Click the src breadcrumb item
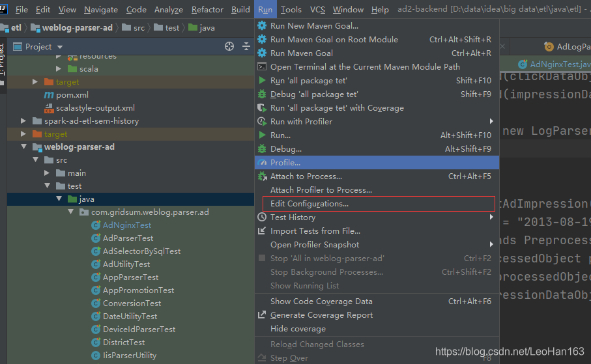591x364 pixels. [139, 27]
